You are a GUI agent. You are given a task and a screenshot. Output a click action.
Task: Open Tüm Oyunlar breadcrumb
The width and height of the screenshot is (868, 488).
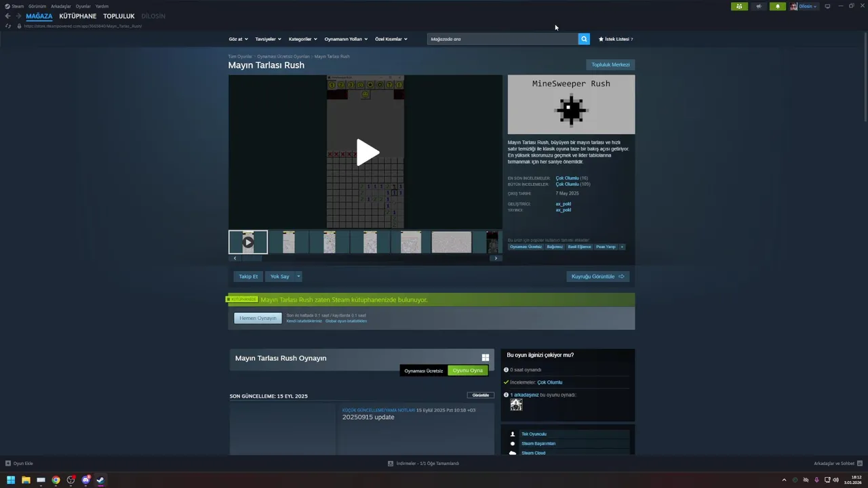click(240, 57)
